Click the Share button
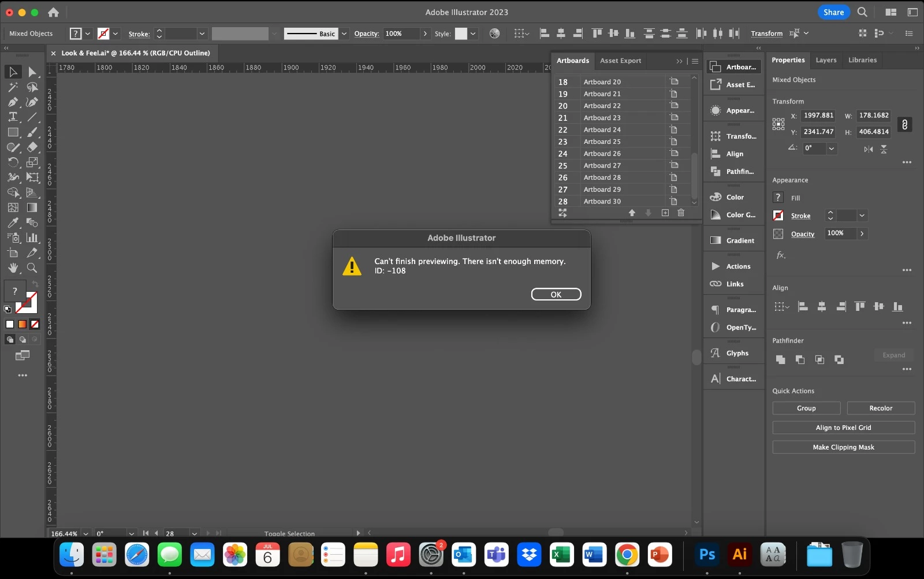The image size is (924, 579). click(x=833, y=12)
